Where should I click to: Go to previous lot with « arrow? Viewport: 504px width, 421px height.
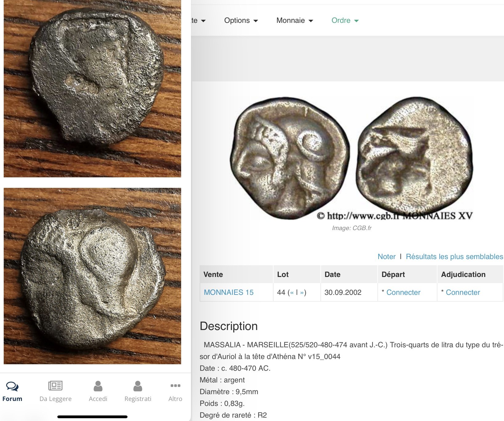click(x=292, y=292)
